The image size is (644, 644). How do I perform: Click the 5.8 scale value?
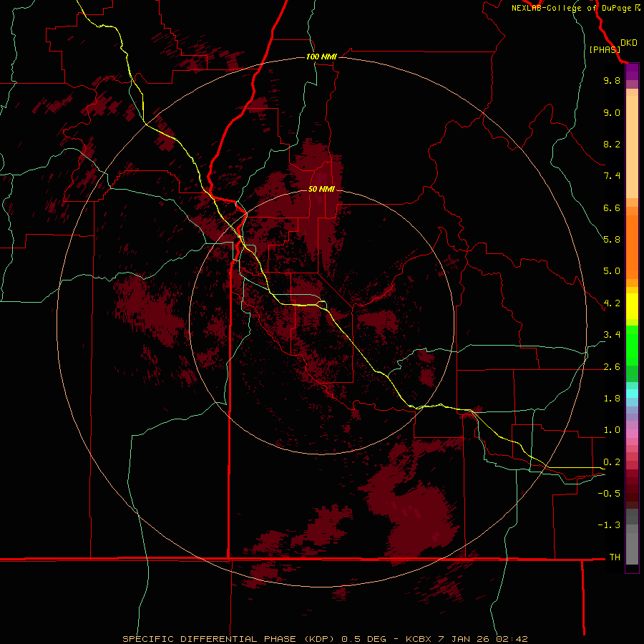(612, 240)
